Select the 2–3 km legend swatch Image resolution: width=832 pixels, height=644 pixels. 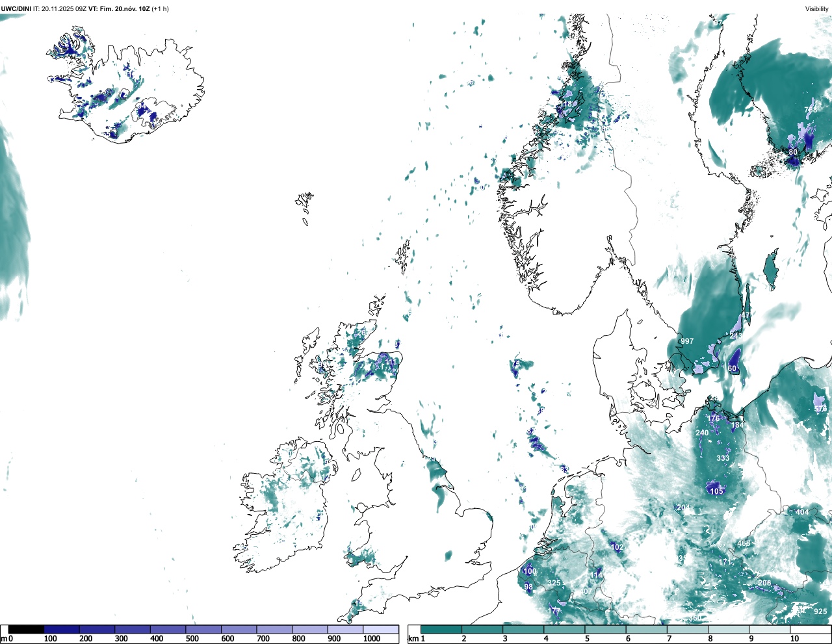[x=482, y=630]
